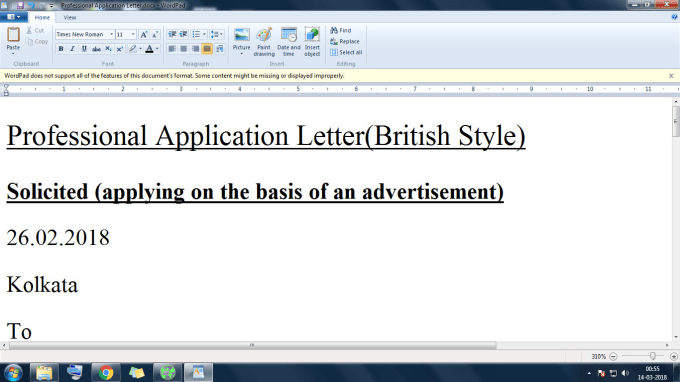Open the font size 11 dropdown
The height and width of the screenshot is (382, 680).
(133, 34)
